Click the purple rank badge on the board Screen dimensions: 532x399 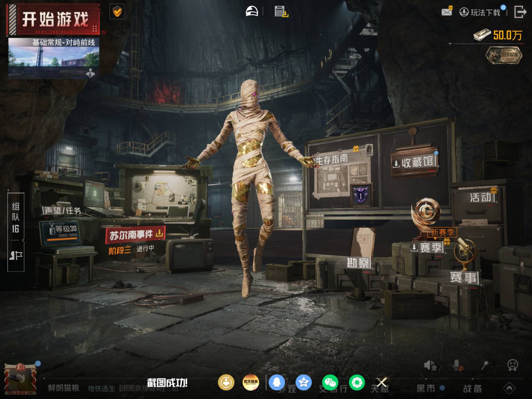361,195
